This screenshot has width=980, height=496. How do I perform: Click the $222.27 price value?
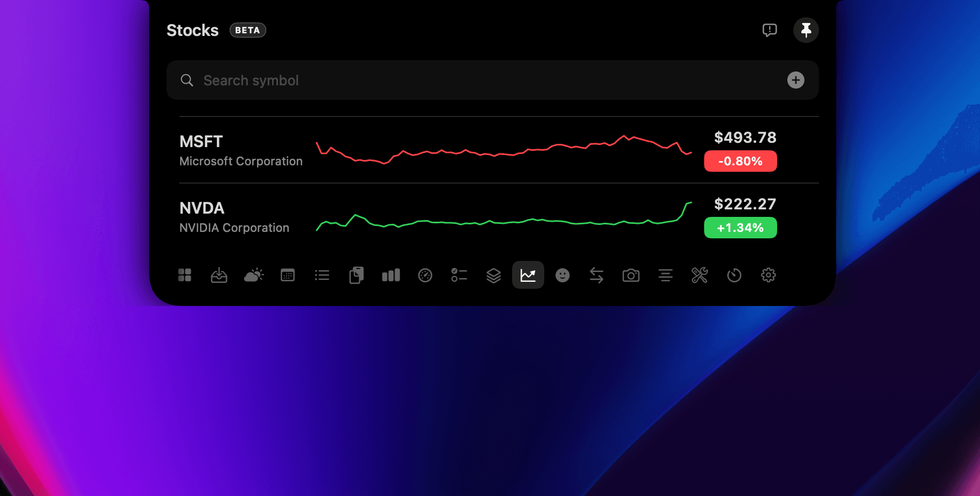[x=745, y=204]
